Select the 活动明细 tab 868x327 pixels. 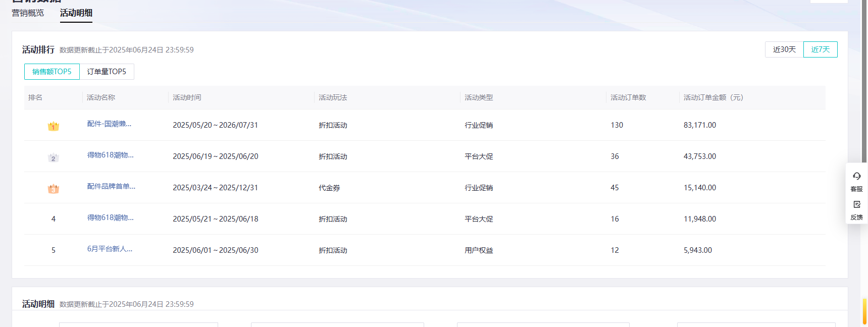click(76, 13)
